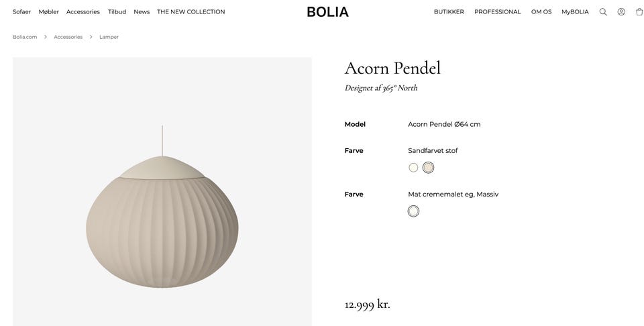This screenshot has width=644, height=326.
Task: Select the lighter cream fabric swatch
Action: pyautogui.click(x=413, y=168)
